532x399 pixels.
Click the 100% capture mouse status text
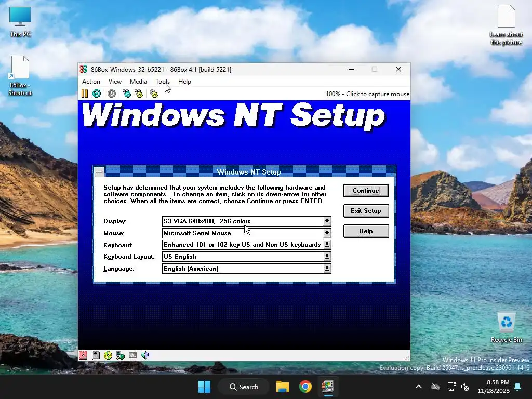(x=367, y=94)
